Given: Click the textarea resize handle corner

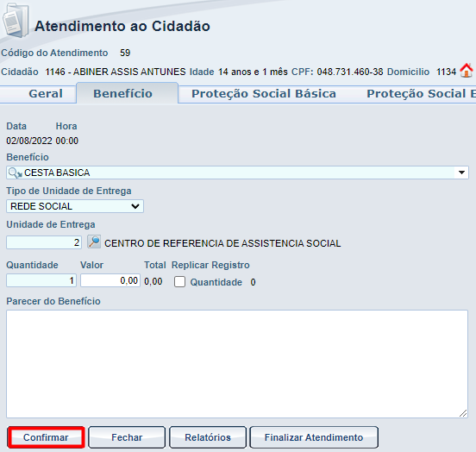Looking at the screenshot, I should (x=463, y=413).
